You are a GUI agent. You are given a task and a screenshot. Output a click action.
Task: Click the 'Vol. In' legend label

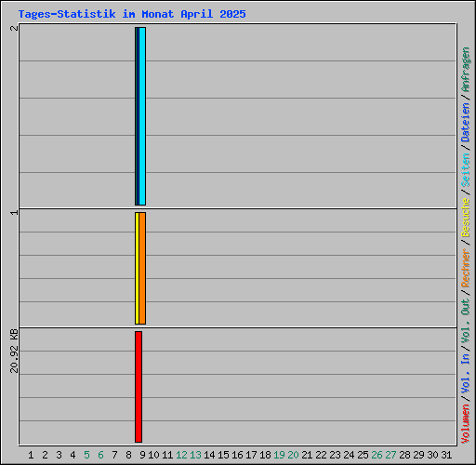click(466, 373)
